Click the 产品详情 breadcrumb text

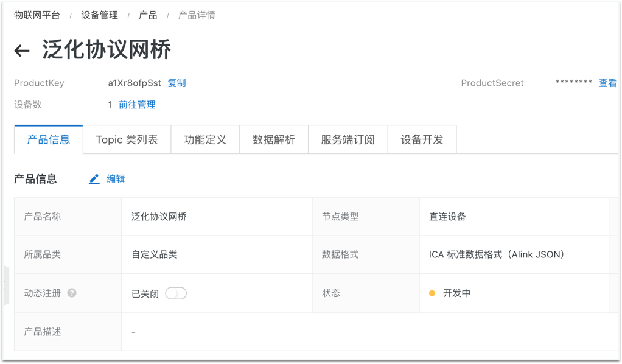pyautogui.click(x=197, y=15)
